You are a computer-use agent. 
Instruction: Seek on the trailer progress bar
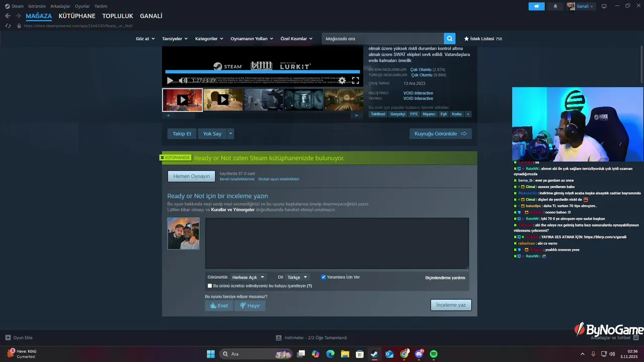coord(262,72)
